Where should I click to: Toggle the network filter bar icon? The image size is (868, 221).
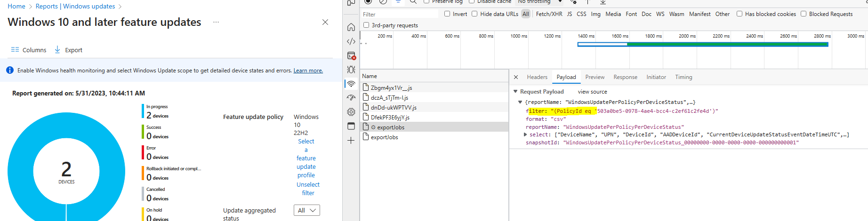tap(398, 2)
